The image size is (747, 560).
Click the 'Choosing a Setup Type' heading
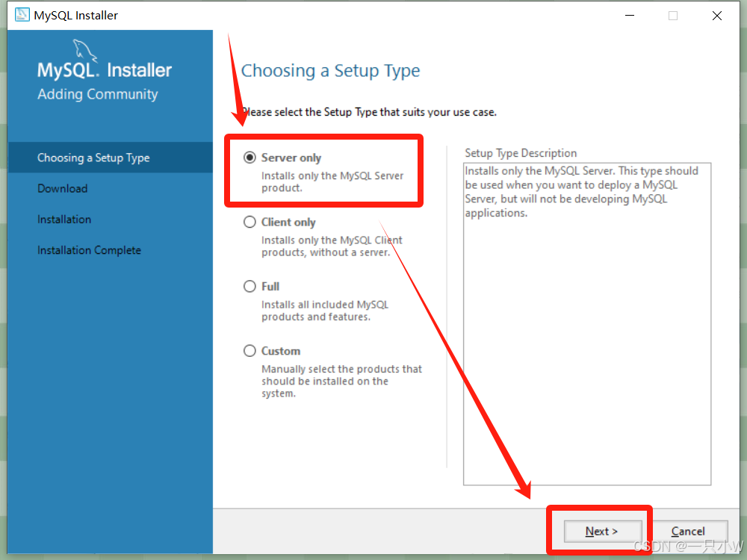(x=331, y=71)
